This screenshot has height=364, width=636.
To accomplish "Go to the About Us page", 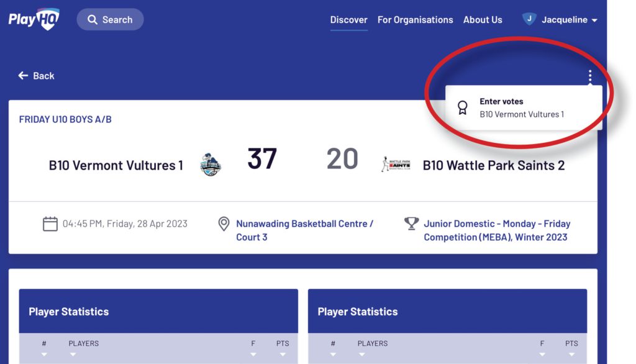I will coord(483,19).
